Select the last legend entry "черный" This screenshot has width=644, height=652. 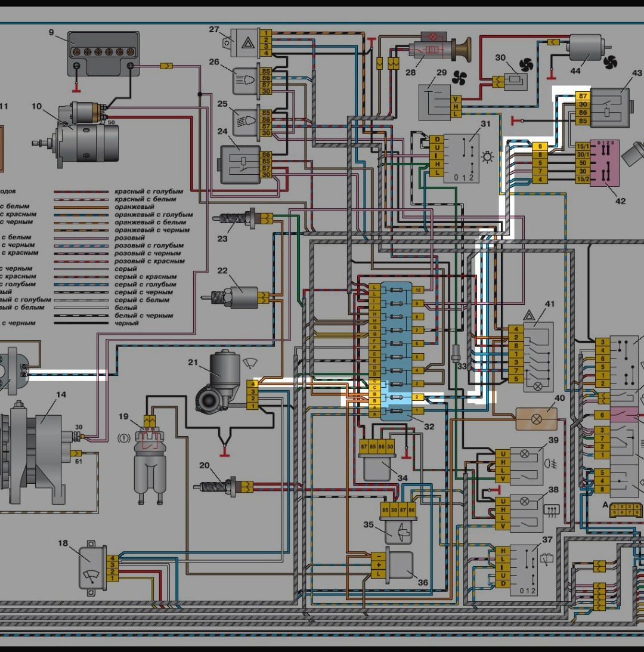[126, 323]
